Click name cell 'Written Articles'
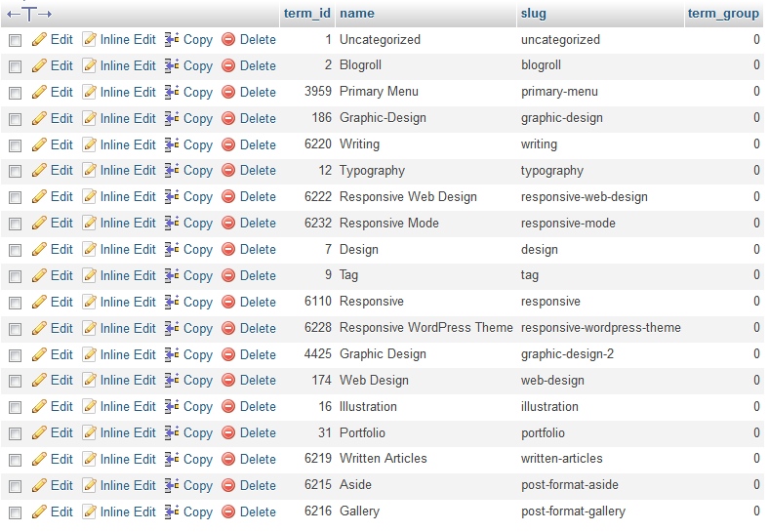 click(383, 459)
